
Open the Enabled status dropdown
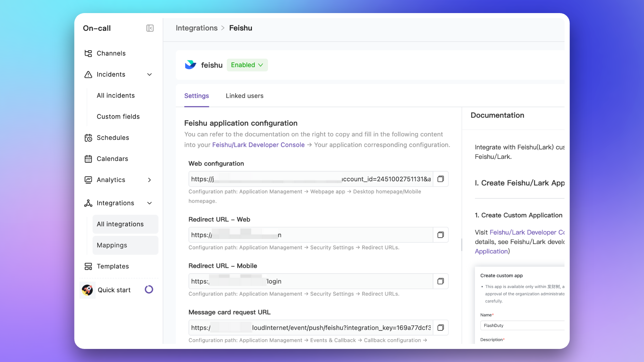point(247,65)
